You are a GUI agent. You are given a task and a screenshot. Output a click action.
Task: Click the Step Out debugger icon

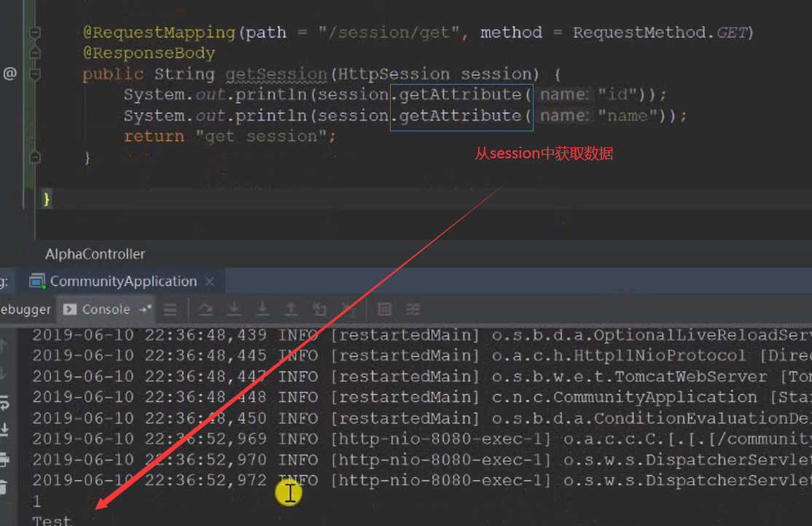tap(291, 309)
